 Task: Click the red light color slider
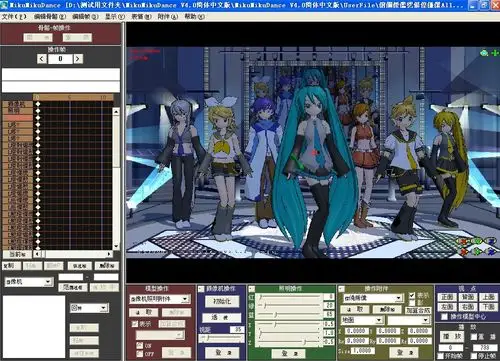click(290, 296)
